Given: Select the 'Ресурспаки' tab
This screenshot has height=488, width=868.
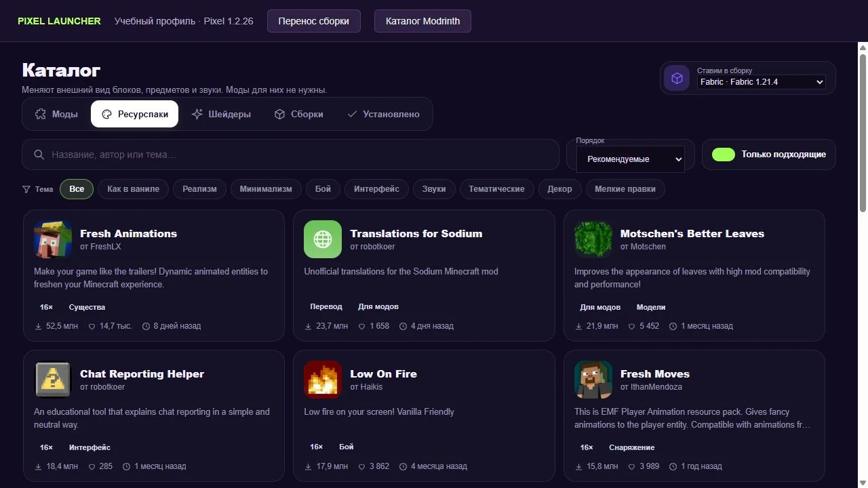Looking at the screenshot, I should [x=135, y=114].
